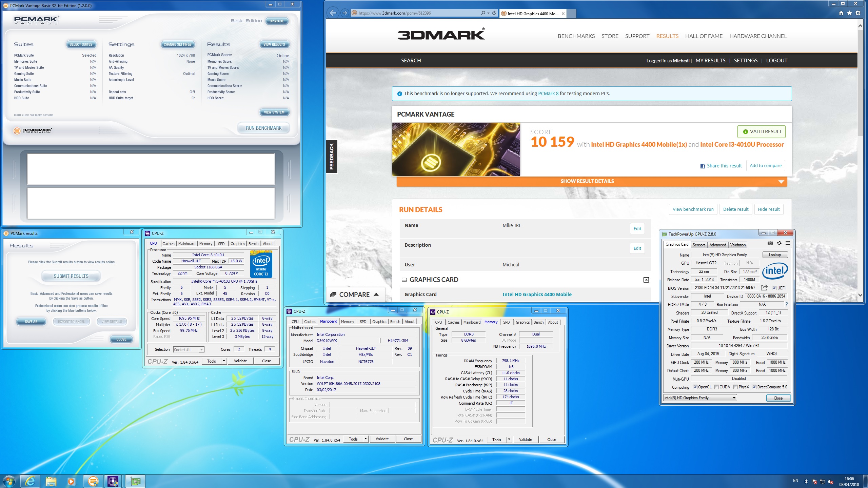Open Windows Explorer folder in the taskbar
The height and width of the screenshot is (488, 868).
51,481
